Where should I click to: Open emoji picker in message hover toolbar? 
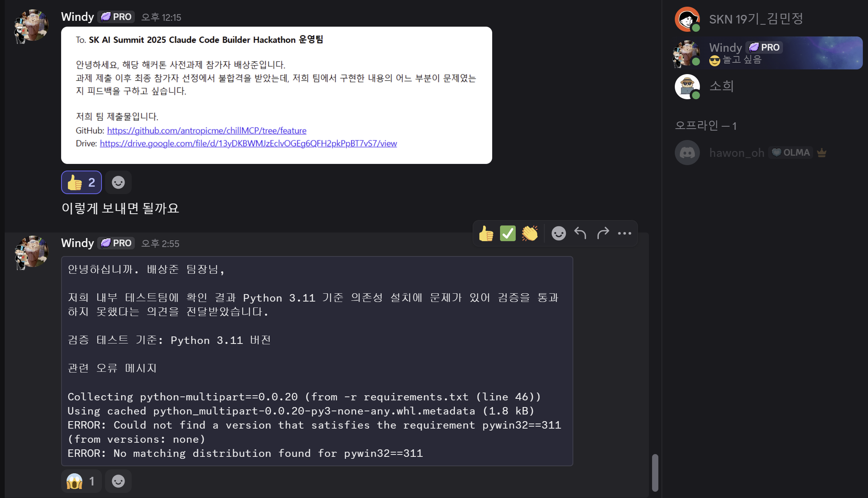tap(558, 234)
